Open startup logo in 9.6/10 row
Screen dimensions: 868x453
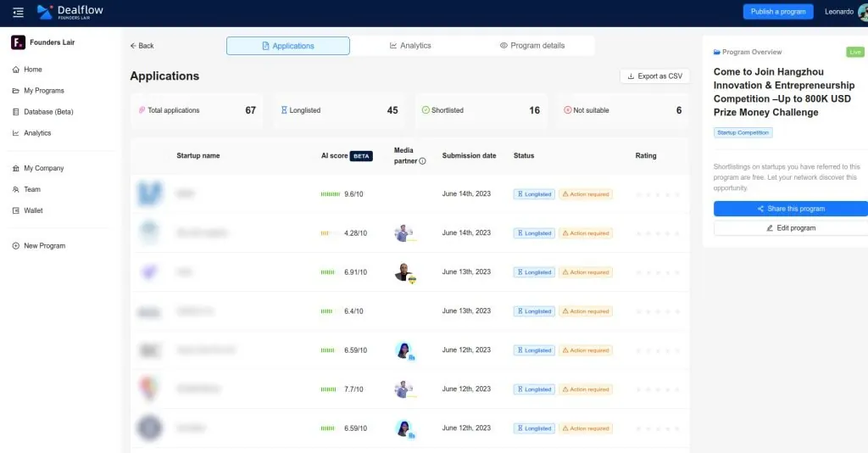click(x=149, y=193)
